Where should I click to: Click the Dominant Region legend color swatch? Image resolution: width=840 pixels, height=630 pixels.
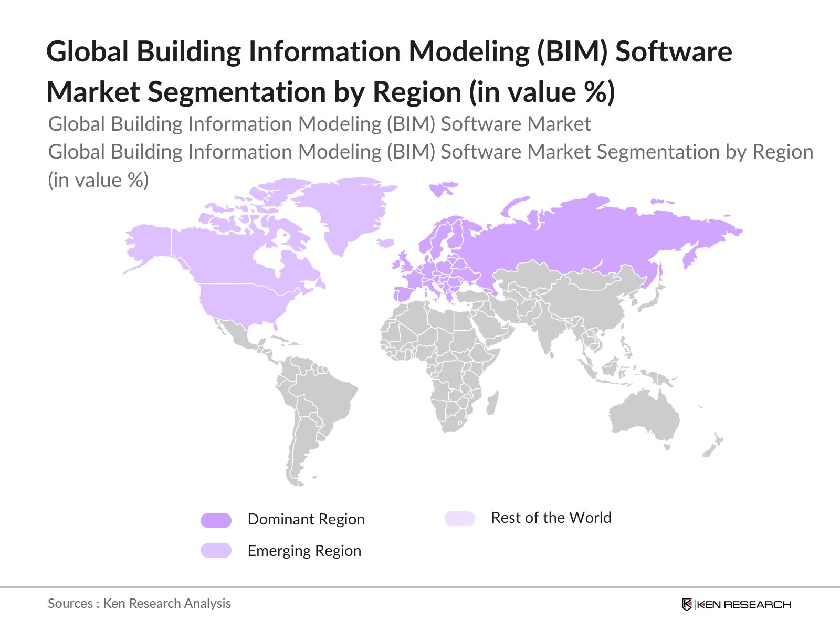pos(216,520)
